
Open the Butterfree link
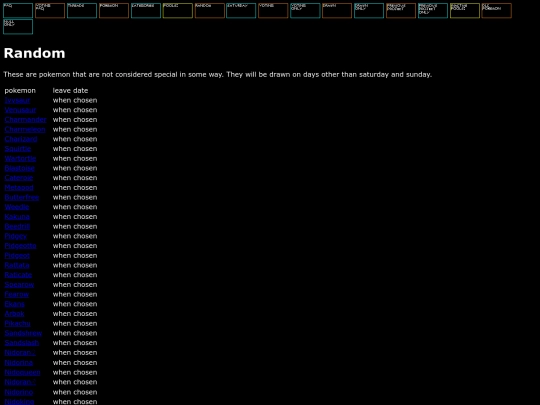pos(22,197)
